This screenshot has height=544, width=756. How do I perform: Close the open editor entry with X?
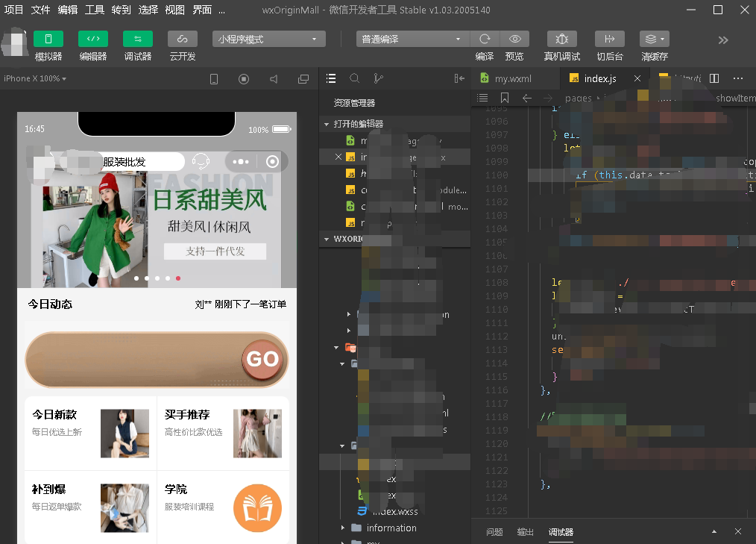click(338, 157)
